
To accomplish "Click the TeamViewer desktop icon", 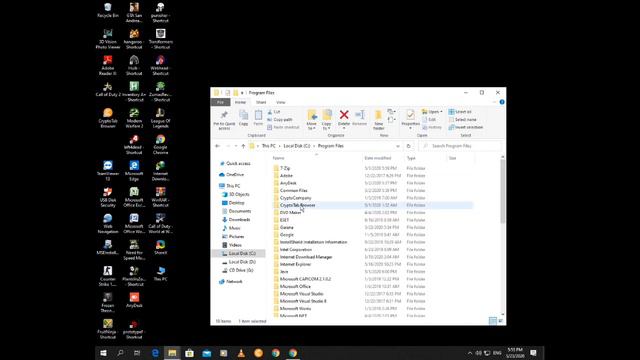I will [x=108, y=171].
